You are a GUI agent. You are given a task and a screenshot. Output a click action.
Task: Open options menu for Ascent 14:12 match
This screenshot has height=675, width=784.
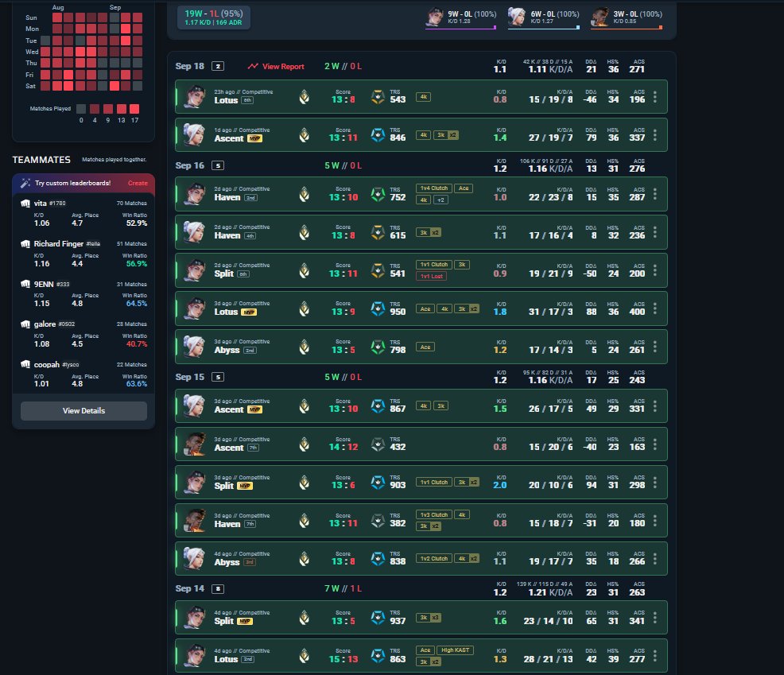(x=655, y=444)
